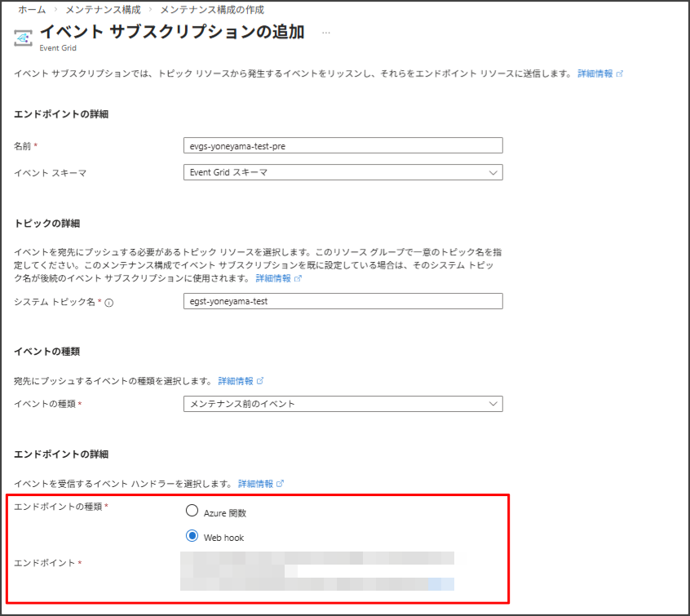Click info icon beside システム トピック名 label

coord(109,302)
